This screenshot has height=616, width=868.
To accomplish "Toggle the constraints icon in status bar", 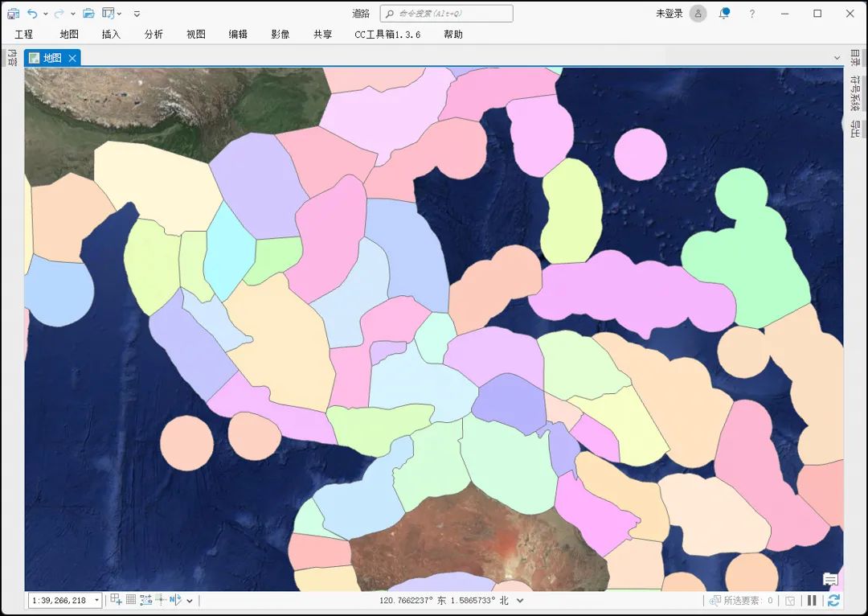I will 145,600.
